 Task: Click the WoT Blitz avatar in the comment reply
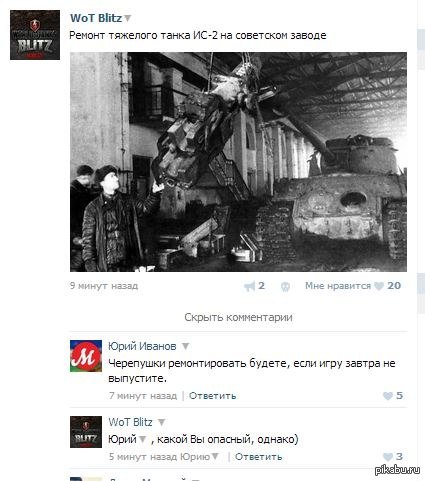(86, 432)
